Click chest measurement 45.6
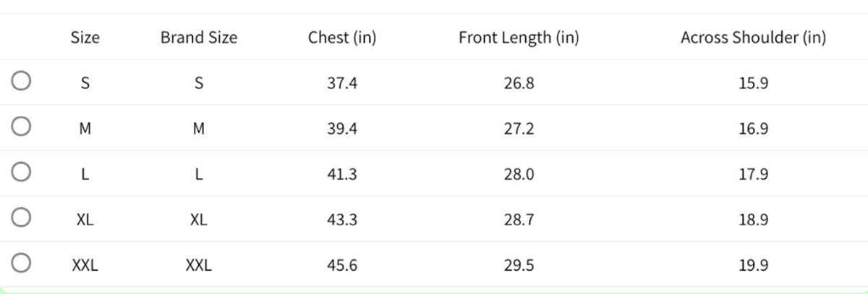The image size is (868, 294). click(342, 266)
